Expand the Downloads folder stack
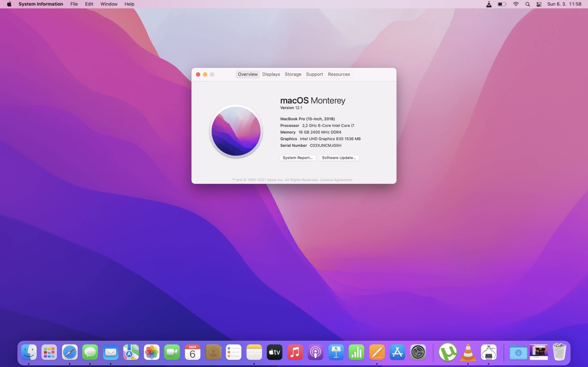Image resolution: width=588 pixels, height=367 pixels. click(518, 352)
